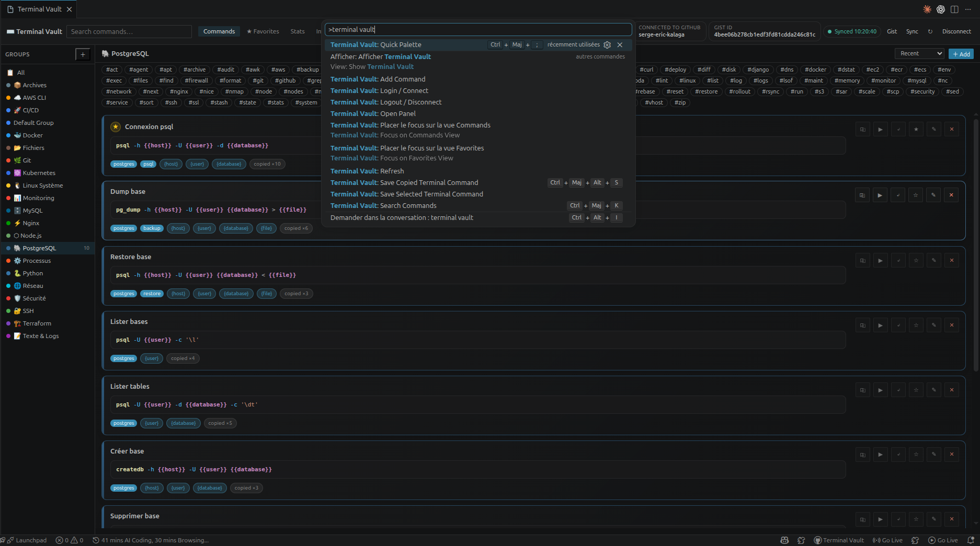Open the ChatGPT icon in the editor title bar

941,9
